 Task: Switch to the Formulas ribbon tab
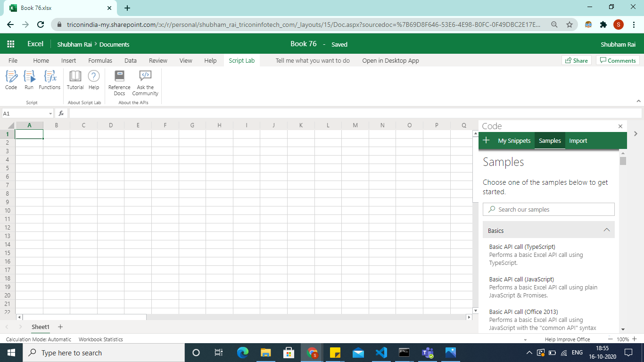click(x=100, y=60)
